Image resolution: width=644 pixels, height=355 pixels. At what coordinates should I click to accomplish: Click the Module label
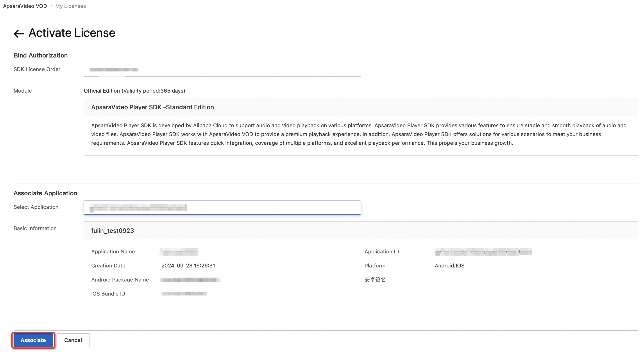click(23, 91)
